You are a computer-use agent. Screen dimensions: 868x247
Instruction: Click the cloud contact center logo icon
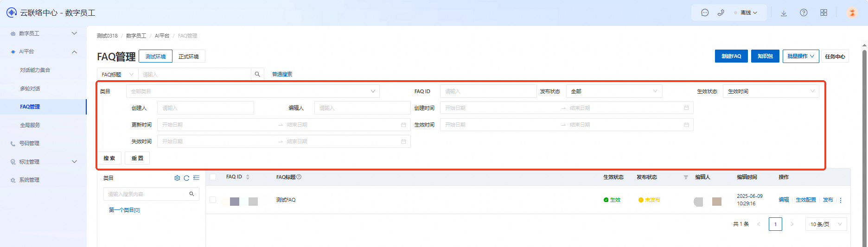pos(12,13)
